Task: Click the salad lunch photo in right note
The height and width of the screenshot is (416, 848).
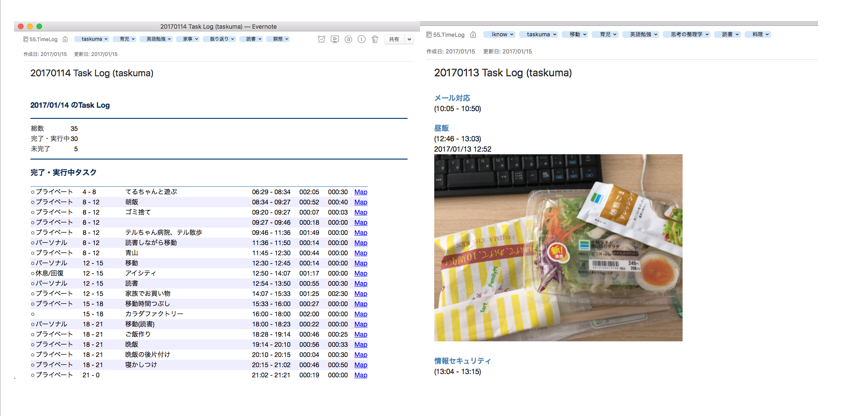Action: click(558, 247)
